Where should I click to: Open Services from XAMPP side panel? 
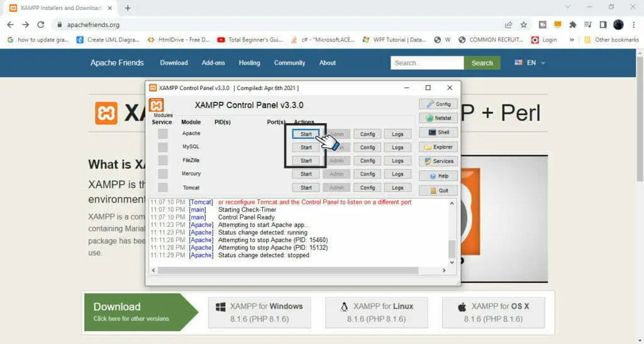click(438, 162)
